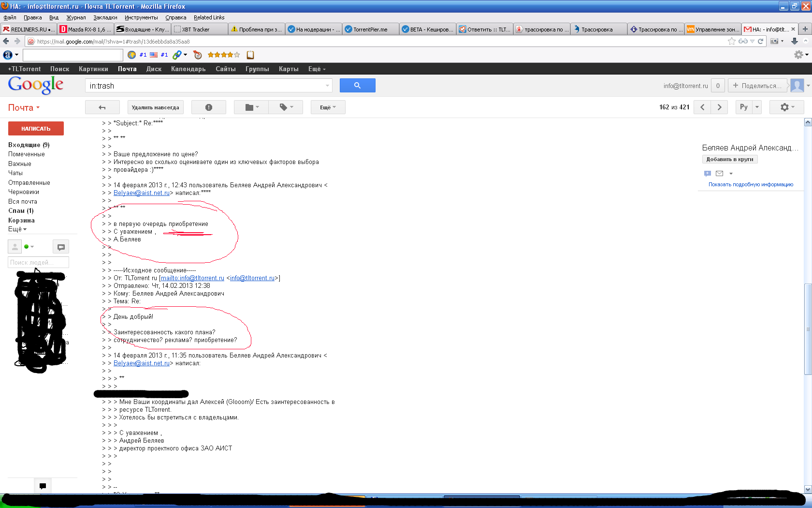Start a video call with camera icon
Image resolution: width=812 pixels, height=508 pixels.
(61, 247)
